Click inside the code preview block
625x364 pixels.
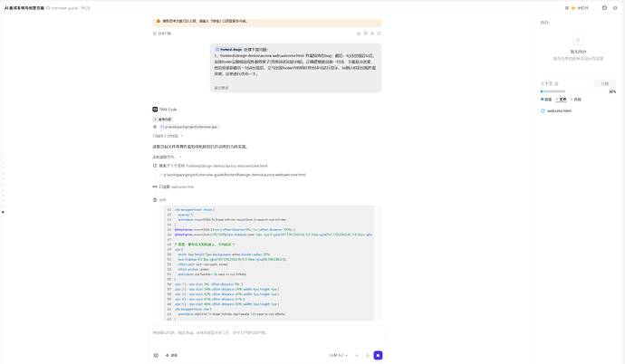coord(270,263)
